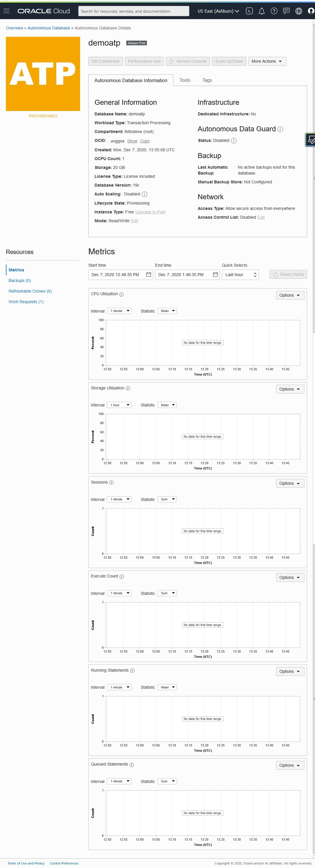Image resolution: width=315 pixels, height=868 pixels.
Task: Open Execute Count Interval dropdown
Action: click(119, 593)
